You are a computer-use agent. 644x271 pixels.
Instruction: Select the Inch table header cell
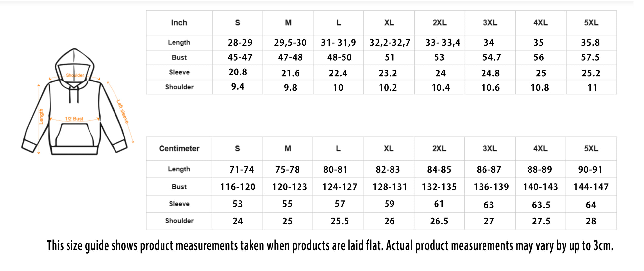[x=179, y=23]
